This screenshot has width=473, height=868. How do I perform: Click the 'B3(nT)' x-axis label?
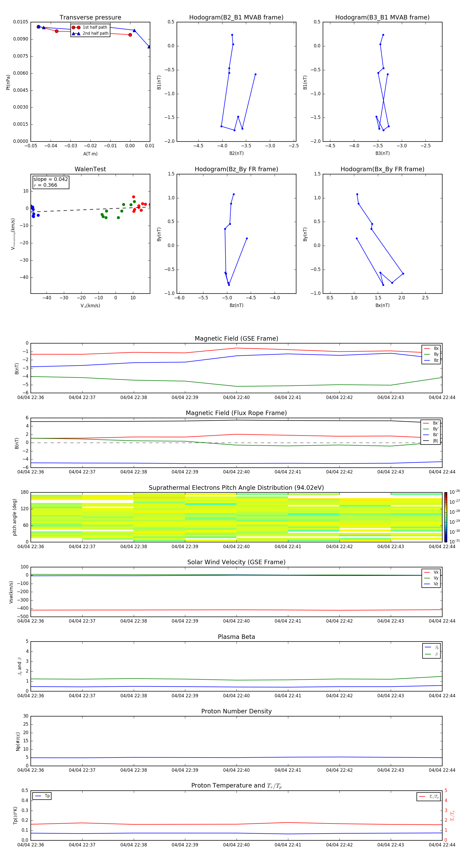(382, 153)
